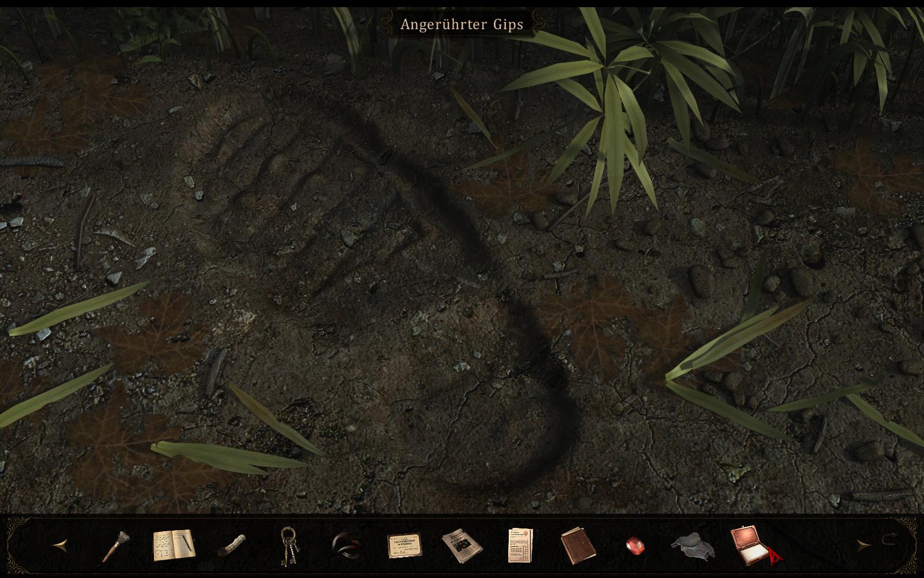Screen dimensions: 924x578
Task: Select the rolled paper scroll item
Action: (x=231, y=546)
